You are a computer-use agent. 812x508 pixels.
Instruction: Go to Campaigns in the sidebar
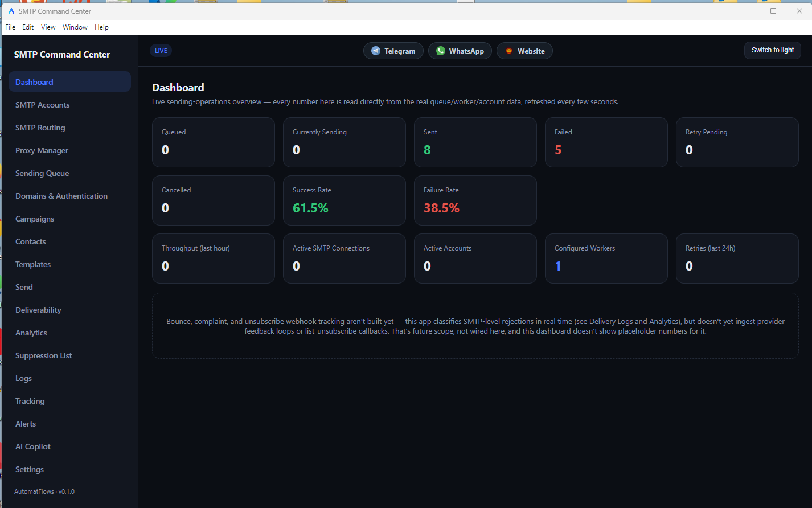[69, 219]
